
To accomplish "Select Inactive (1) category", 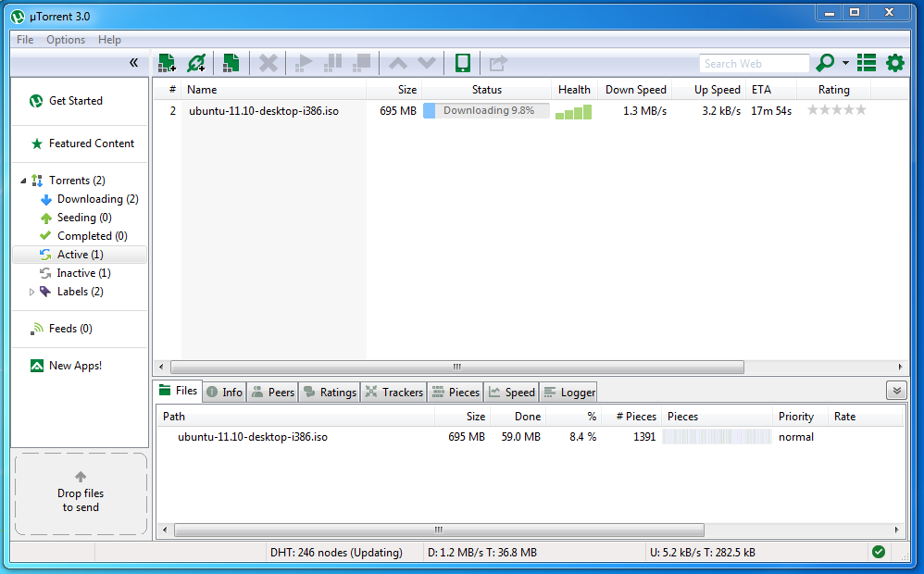I will point(83,273).
